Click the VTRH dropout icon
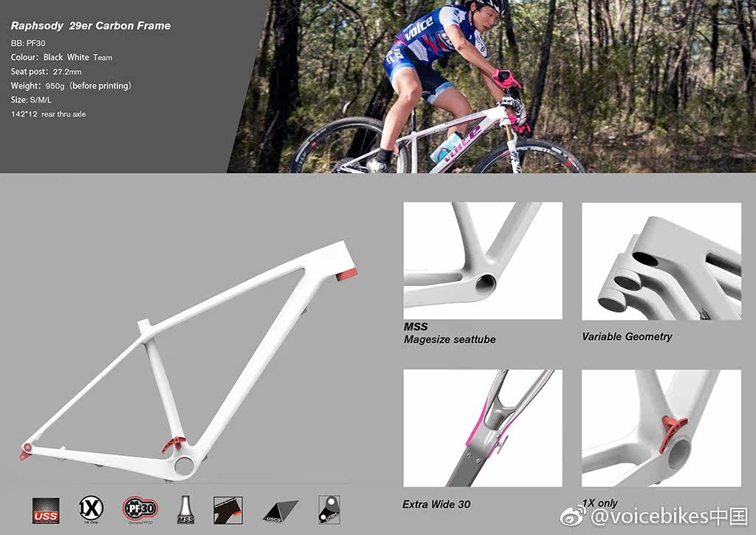Screen dimensions: 756x535 [x=329, y=510]
